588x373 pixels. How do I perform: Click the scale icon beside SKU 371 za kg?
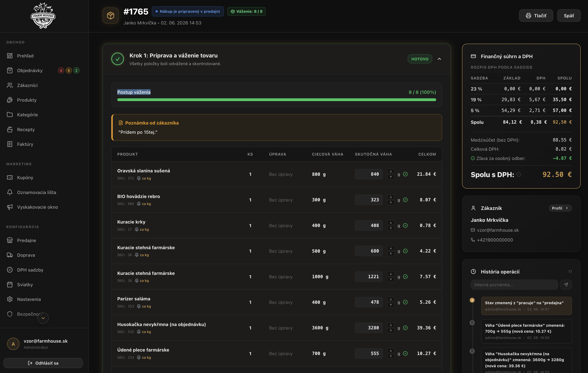click(x=139, y=178)
